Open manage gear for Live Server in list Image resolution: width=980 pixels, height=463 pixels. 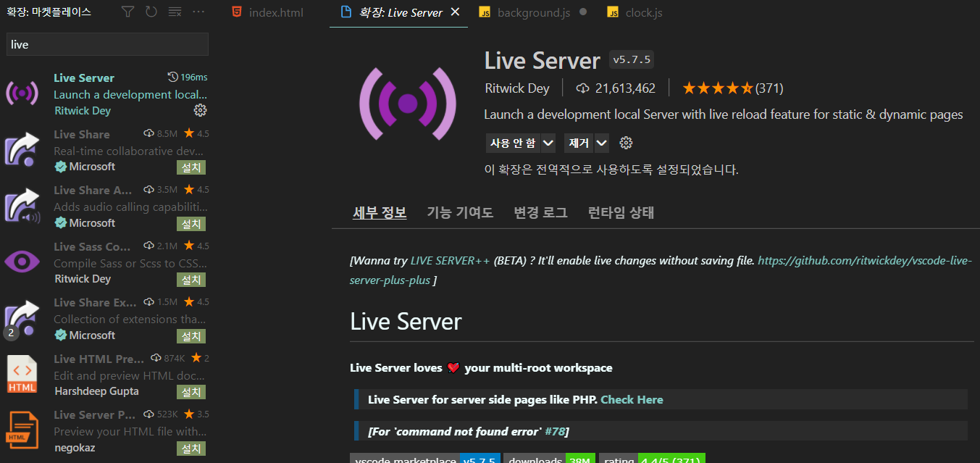click(x=201, y=110)
